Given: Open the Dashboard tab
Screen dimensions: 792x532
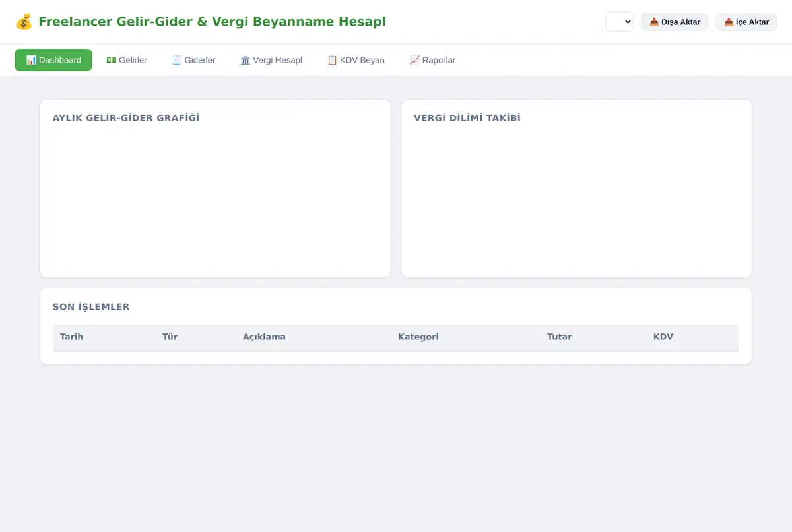Looking at the screenshot, I should pyautogui.click(x=53, y=60).
